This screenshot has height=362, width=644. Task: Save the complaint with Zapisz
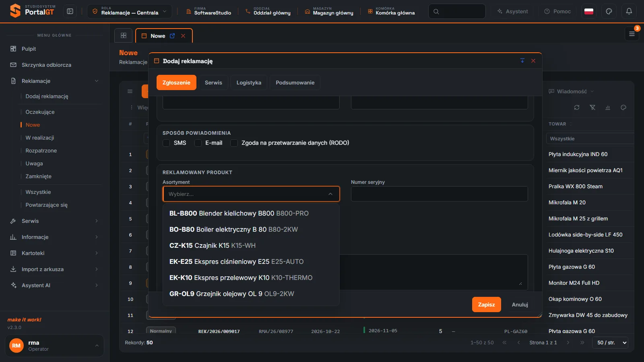click(487, 304)
